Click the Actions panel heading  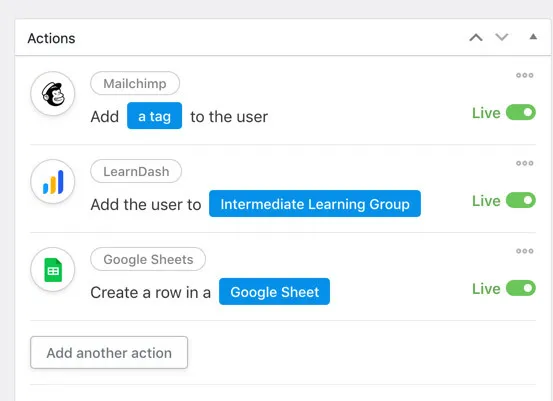click(x=51, y=38)
